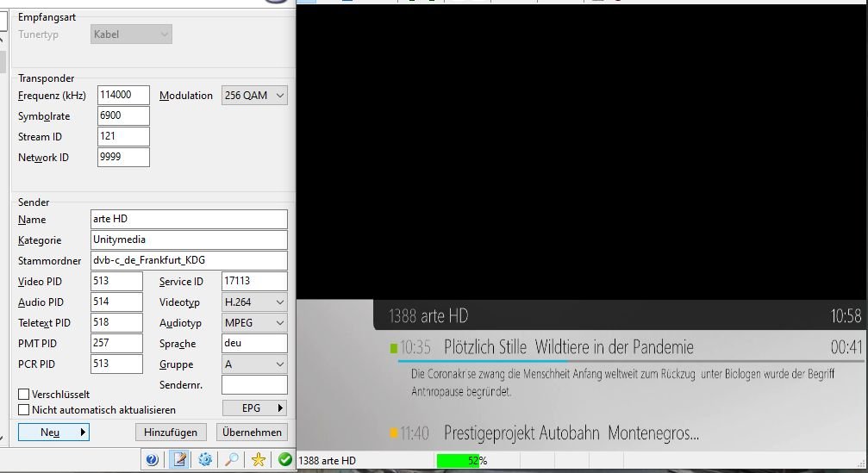Tick Nicht automatisch aktualisieren checkbox
Screen dimensions: 868x473
[x=24, y=410]
